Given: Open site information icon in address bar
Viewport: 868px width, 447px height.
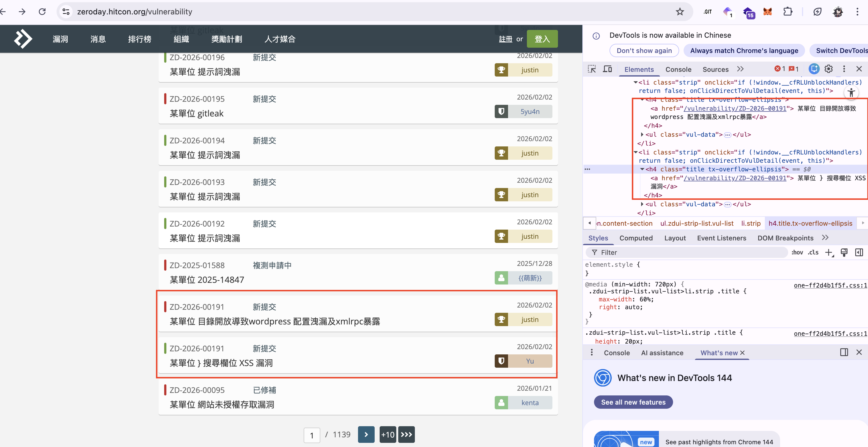Looking at the screenshot, I should pyautogui.click(x=66, y=12).
